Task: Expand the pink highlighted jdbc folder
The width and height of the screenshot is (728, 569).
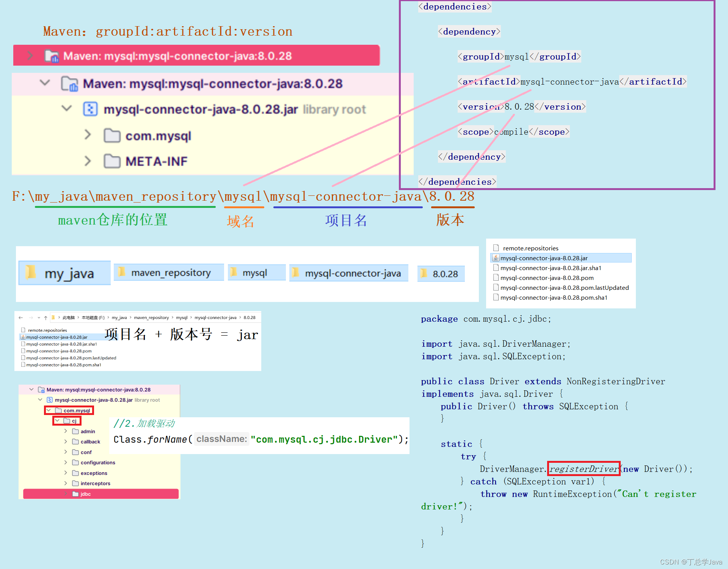Action: click(x=66, y=494)
